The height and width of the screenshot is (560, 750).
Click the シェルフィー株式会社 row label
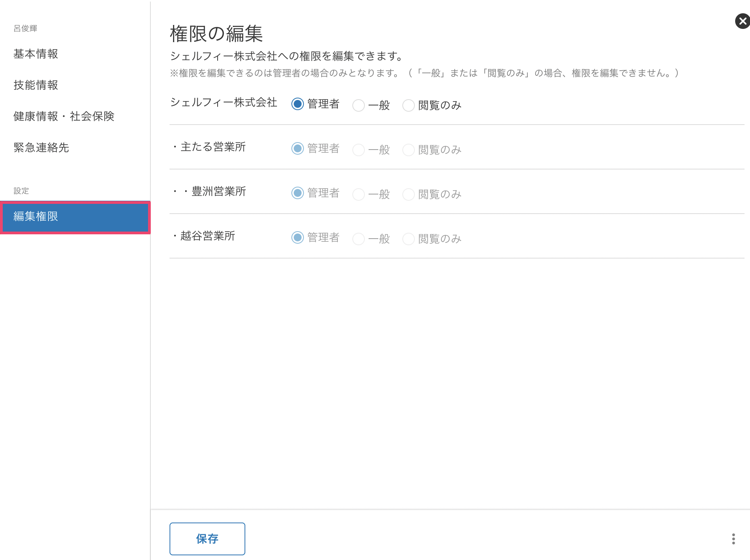(224, 102)
